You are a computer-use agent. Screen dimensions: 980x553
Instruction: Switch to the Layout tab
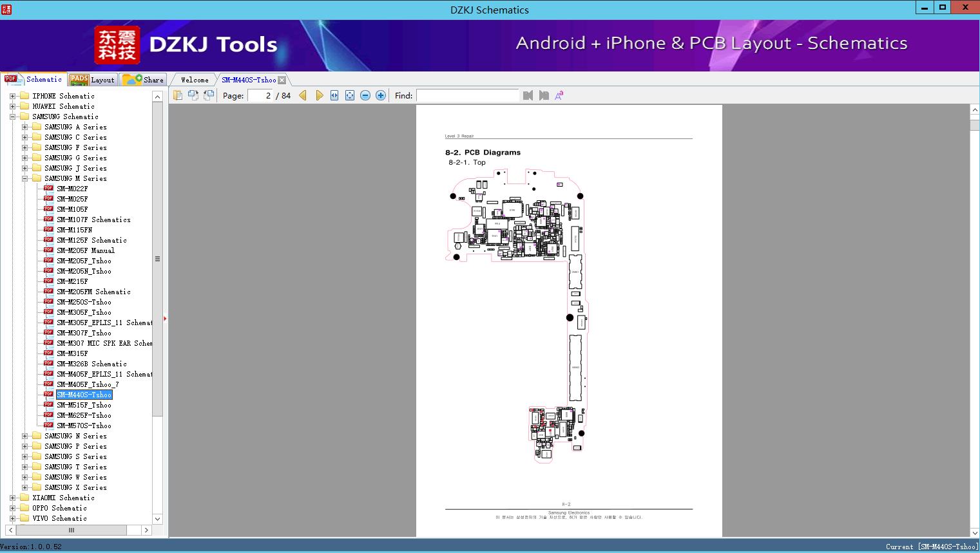click(x=92, y=80)
